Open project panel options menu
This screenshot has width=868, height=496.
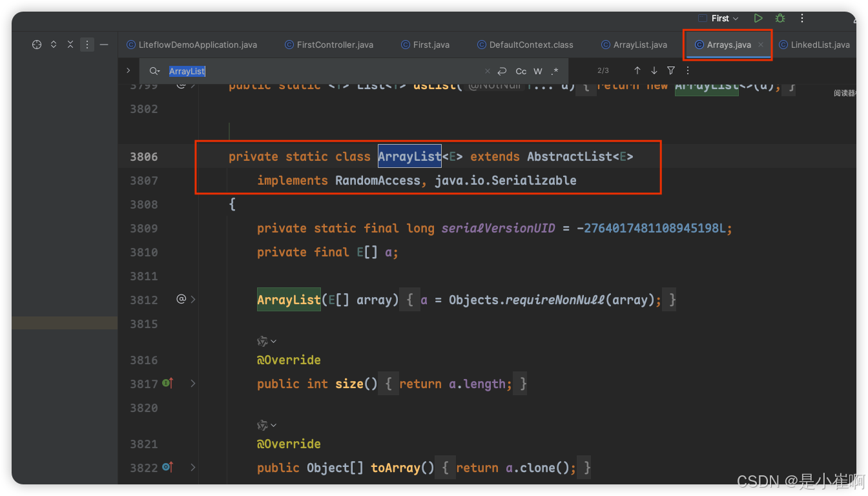(87, 45)
